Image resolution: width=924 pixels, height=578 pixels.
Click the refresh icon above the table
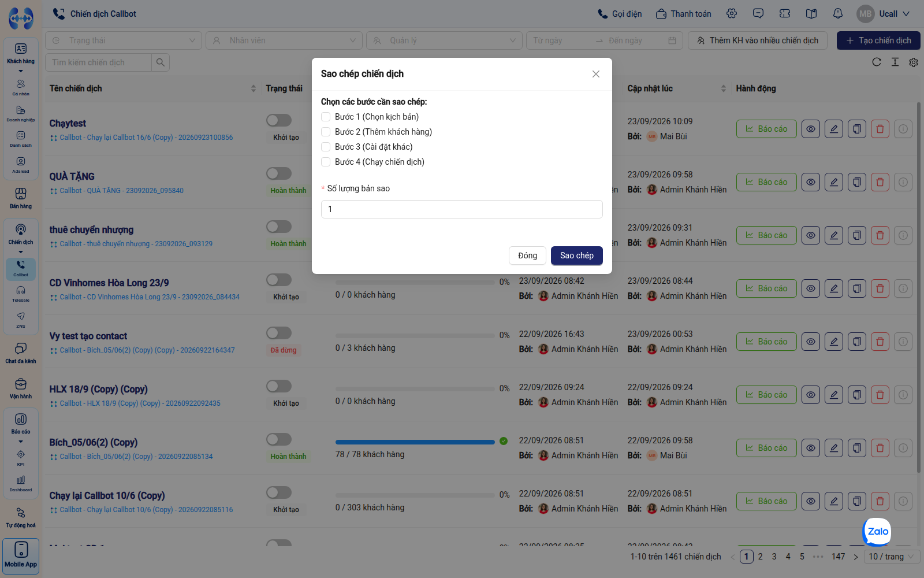point(877,62)
